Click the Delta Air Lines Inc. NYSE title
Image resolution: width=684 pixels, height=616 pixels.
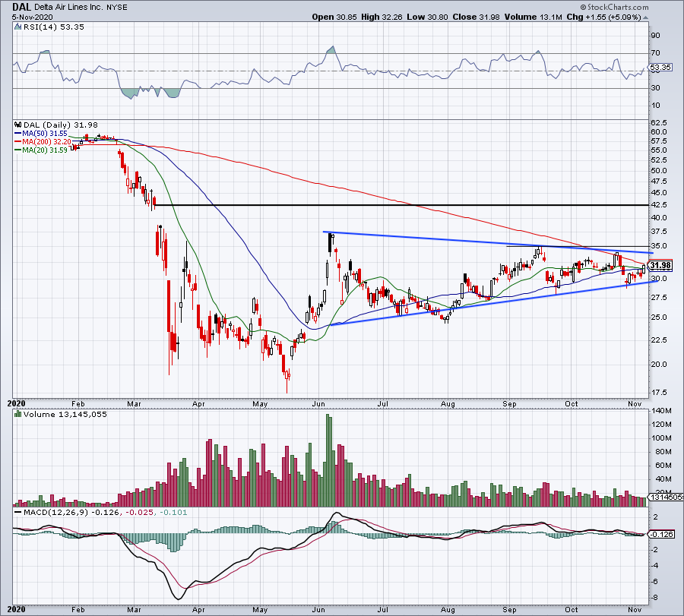click(81, 8)
